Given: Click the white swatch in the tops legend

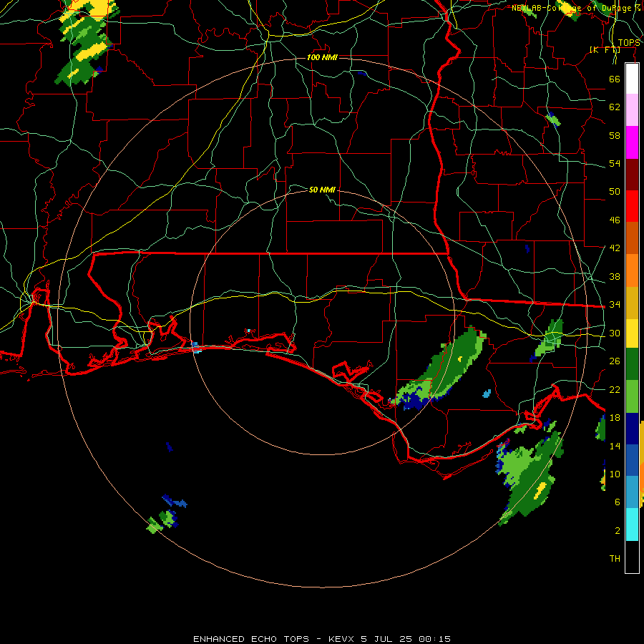Looking at the screenshot, I should coord(632,79).
